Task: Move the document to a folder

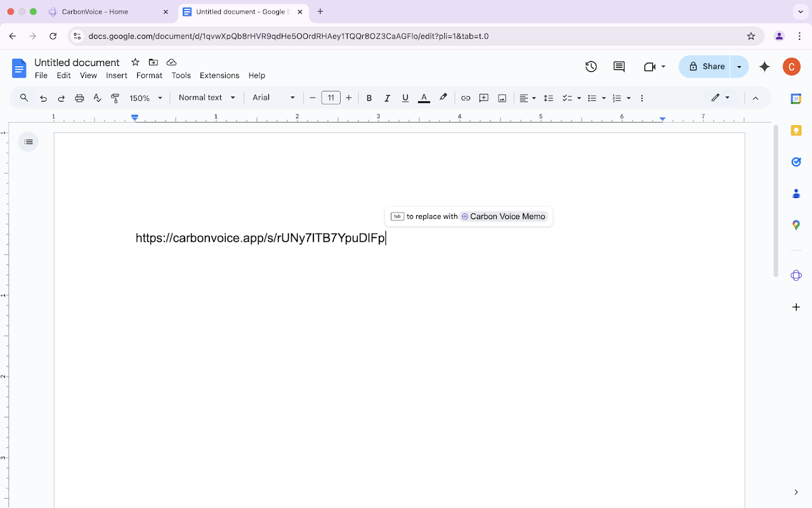Action: [153, 62]
